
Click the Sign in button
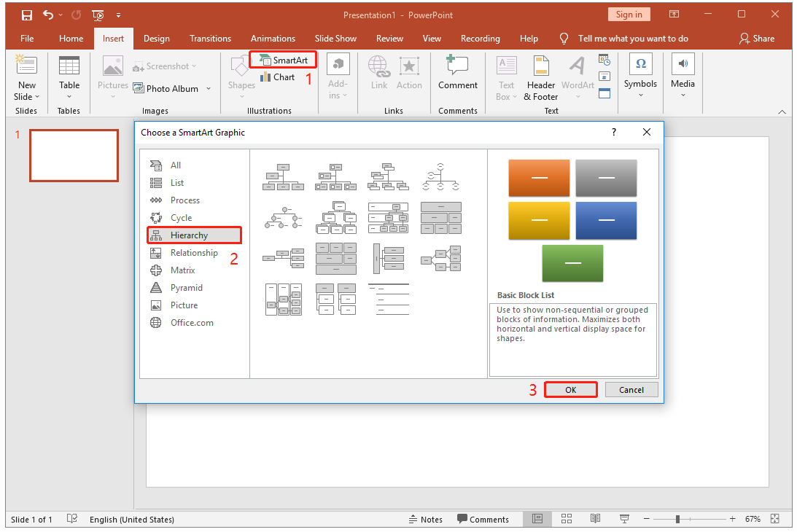point(629,14)
